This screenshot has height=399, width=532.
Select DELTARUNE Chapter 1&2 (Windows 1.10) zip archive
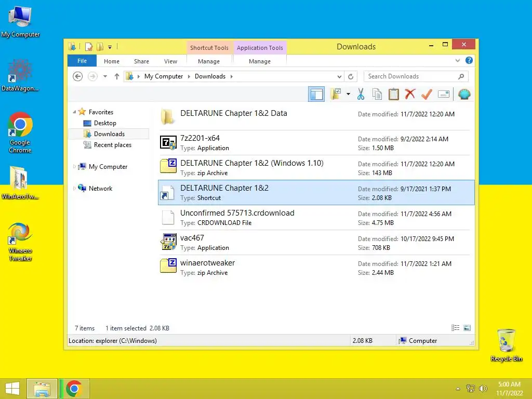[316, 168]
